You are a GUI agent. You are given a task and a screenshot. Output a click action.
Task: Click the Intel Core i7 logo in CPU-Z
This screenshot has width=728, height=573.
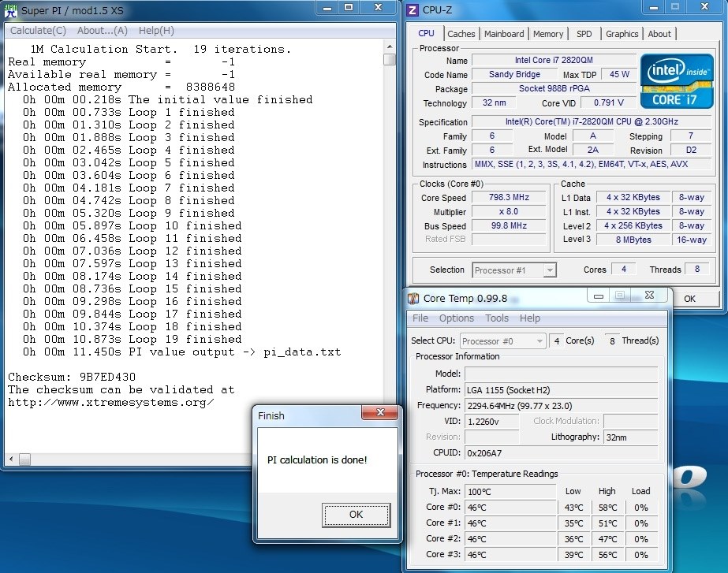click(677, 81)
